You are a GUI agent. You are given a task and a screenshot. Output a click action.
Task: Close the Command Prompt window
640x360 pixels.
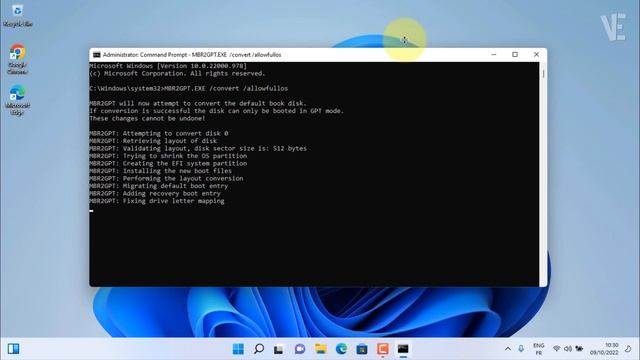click(536, 55)
